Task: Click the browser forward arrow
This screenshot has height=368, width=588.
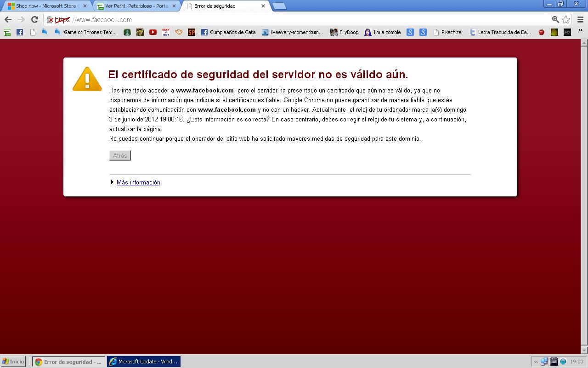Action: 21,19
